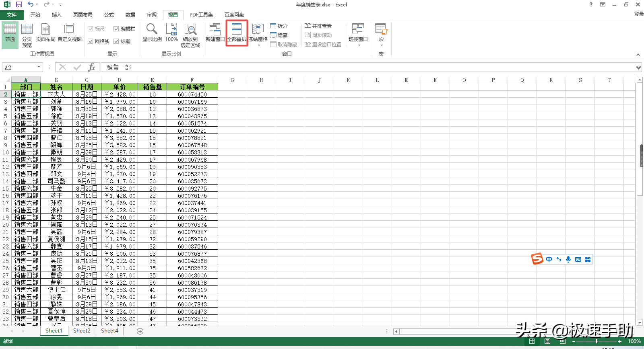Open the 文件 (File) tab

pyautogui.click(x=12, y=14)
